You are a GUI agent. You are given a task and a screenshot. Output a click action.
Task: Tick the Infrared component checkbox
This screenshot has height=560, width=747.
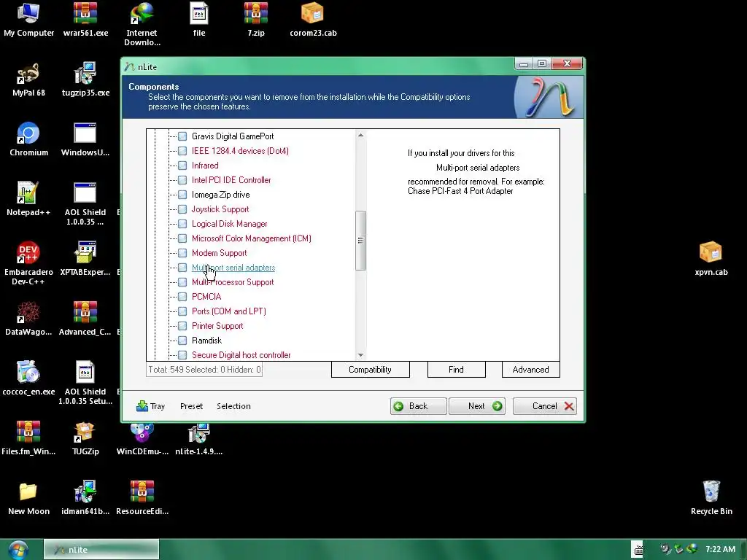point(182,166)
